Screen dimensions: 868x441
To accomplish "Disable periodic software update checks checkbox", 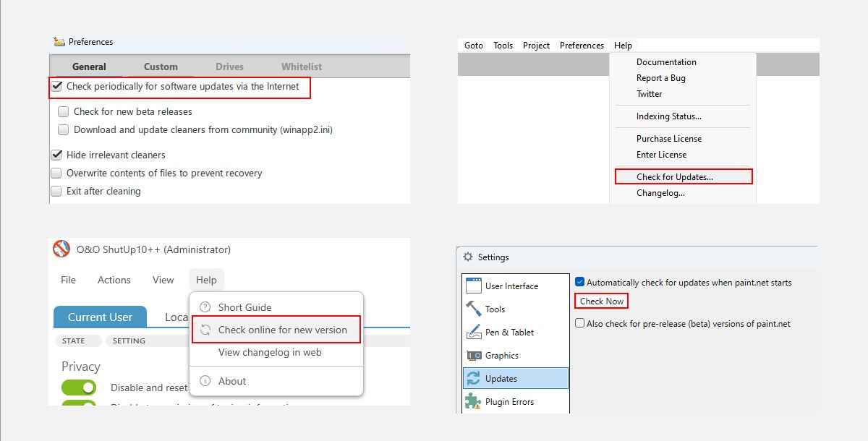I will [x=56, y=86].
